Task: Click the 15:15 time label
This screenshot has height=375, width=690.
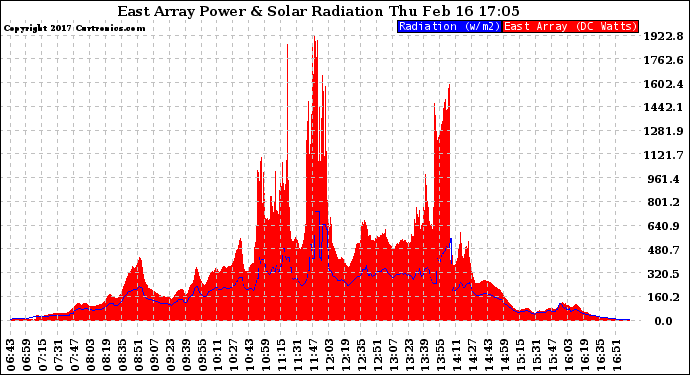Action: click(x=521, y=355)
